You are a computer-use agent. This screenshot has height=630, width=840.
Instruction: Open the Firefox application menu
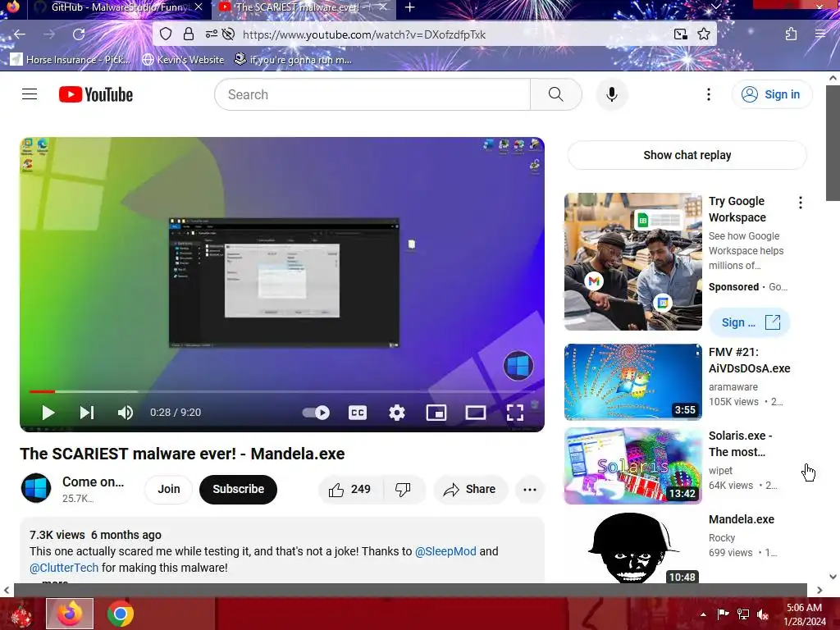point(820,34)
